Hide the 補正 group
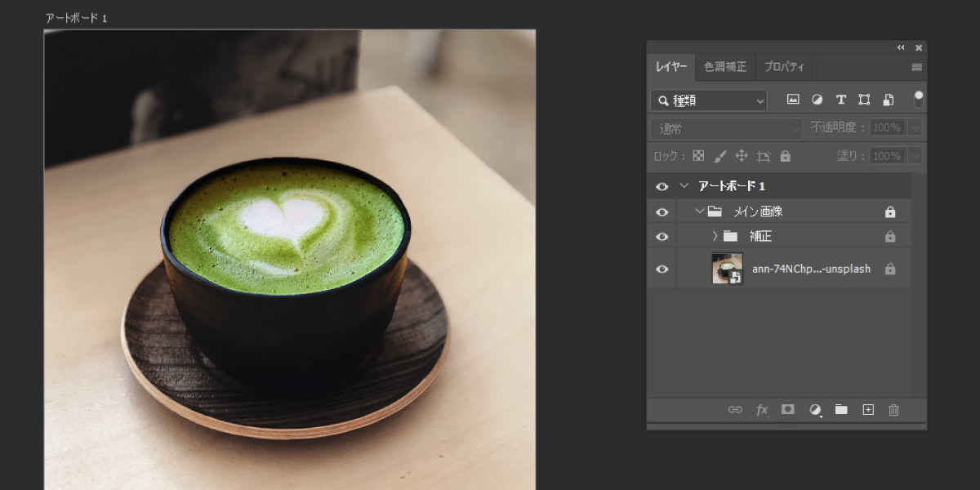Screen dimensions: 980x490 coord(661,237)
